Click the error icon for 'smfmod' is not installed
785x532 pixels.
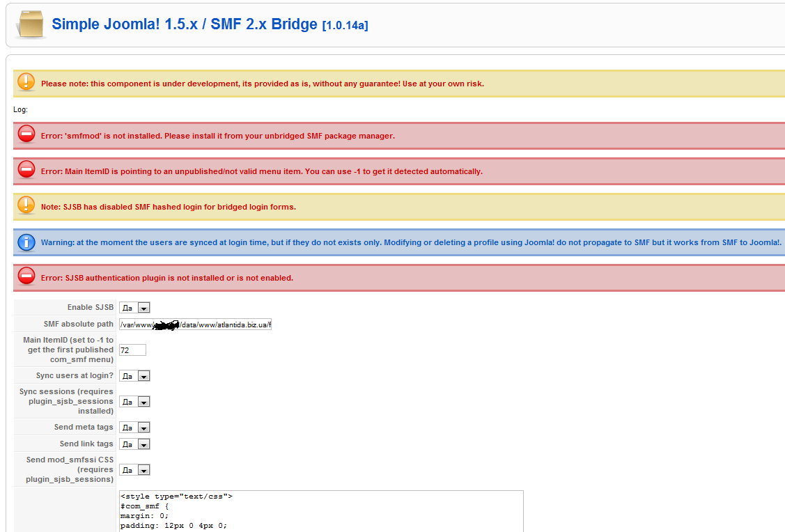click(x=26, y=134)
